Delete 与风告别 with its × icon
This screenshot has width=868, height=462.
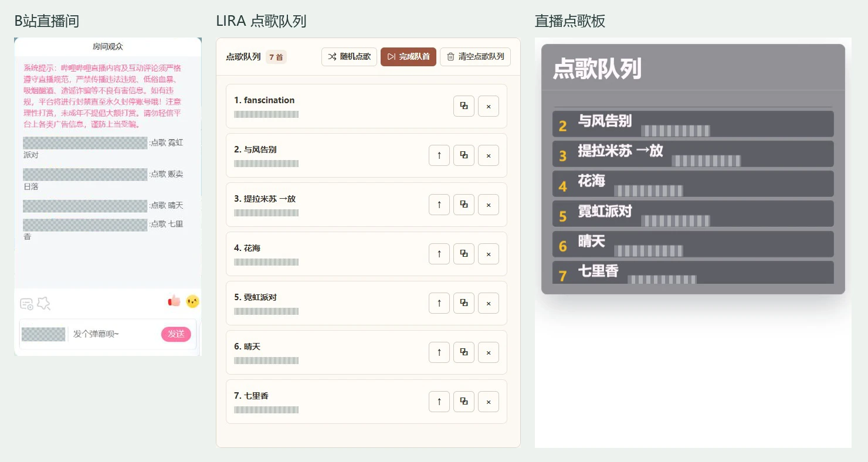[489, 155]
